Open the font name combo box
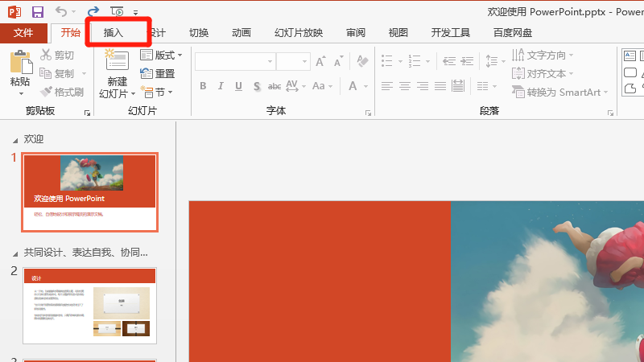Image resolution: width=644 pixels, height=362 pixels. [235, 61]
